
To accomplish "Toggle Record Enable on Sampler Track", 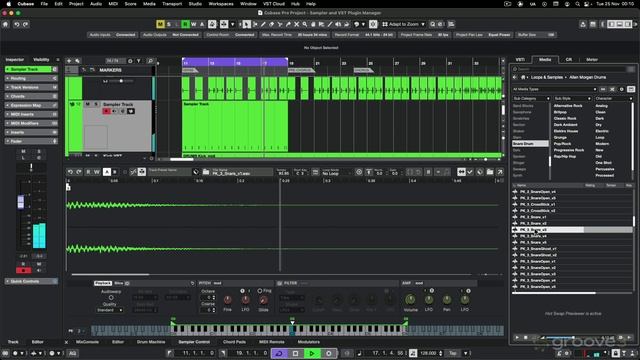I will (x=106, y=111).
